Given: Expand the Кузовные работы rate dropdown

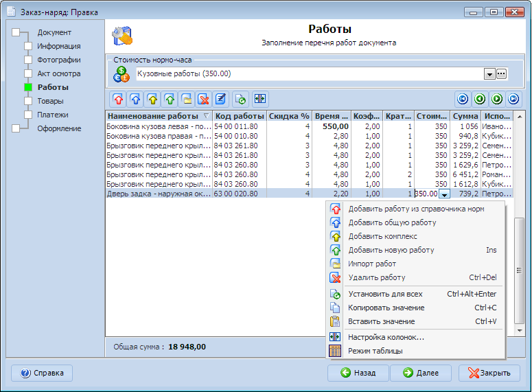Looking at the screenshot, I should [x=489, y=74].
